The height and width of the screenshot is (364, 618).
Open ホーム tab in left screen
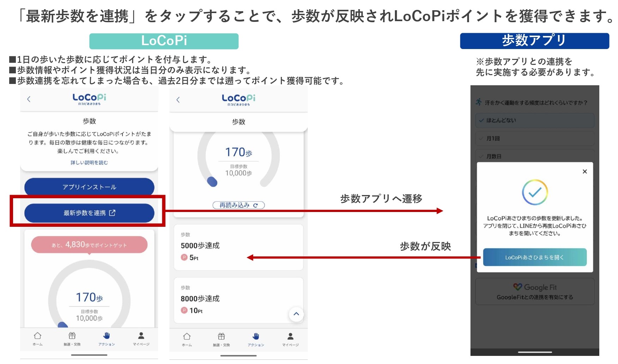(37, 339)
